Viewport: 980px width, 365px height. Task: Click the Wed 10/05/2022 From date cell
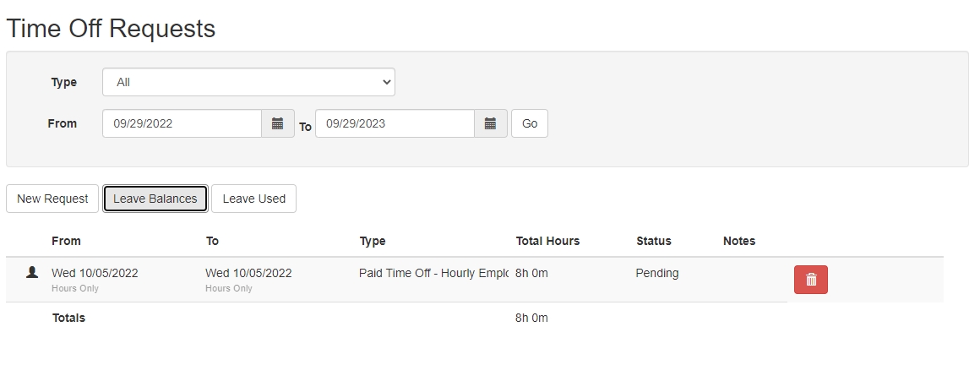click(95, 273)
